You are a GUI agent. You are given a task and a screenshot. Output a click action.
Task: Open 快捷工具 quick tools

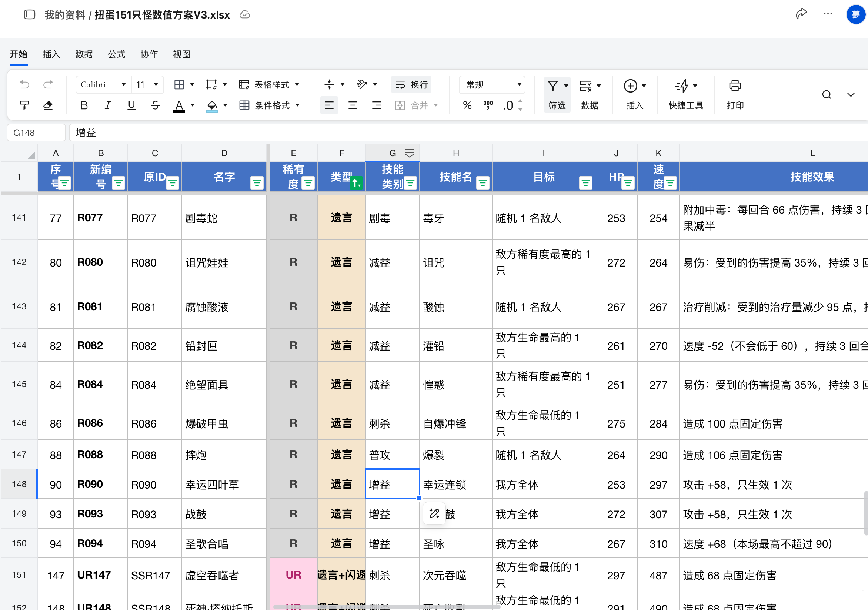pos(686,94)
